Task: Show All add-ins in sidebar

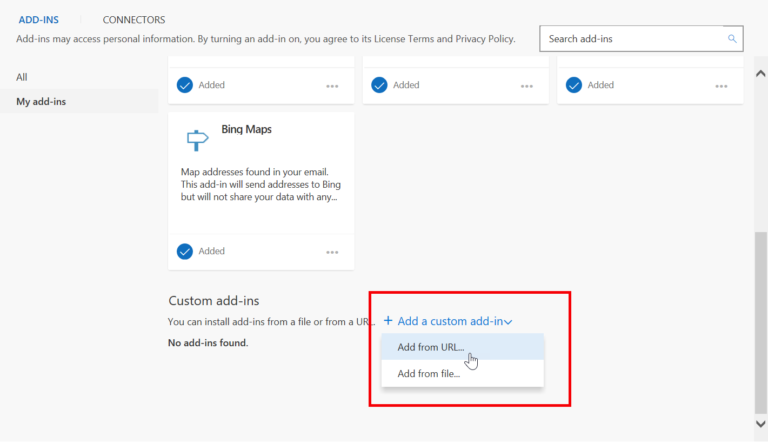Action: [x=22, y=77]
